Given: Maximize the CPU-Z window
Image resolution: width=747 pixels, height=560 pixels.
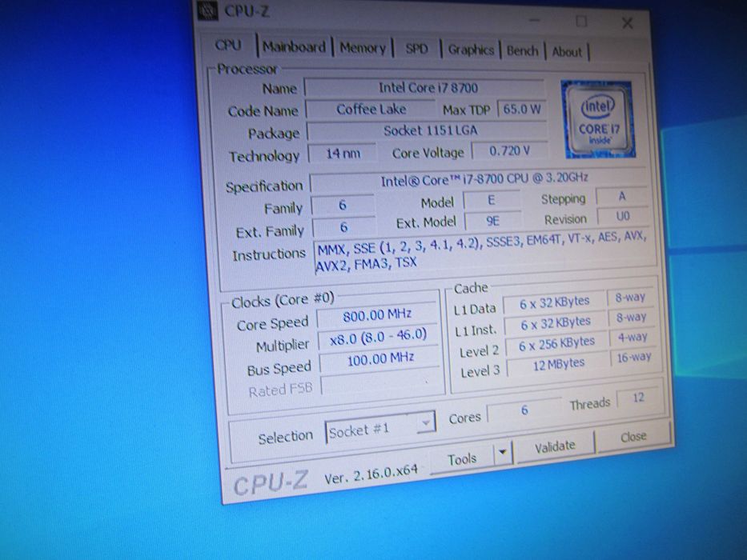Looking at the screenshot, I should (581, 22).
